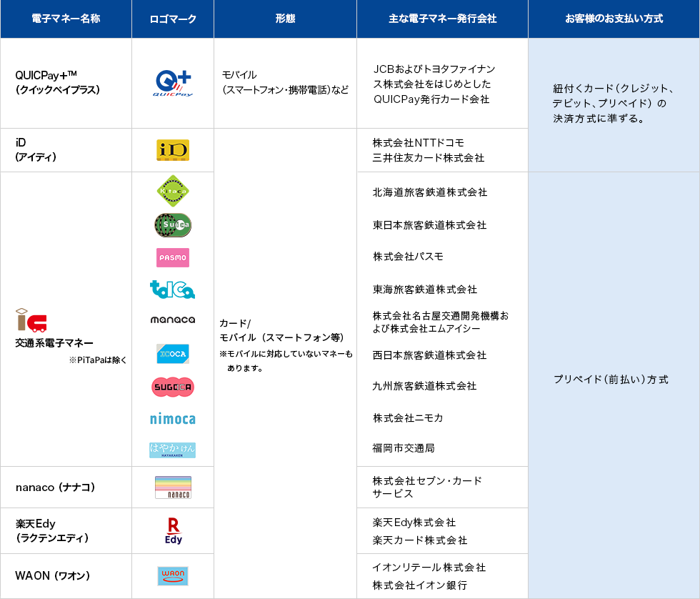This screenshot has height=599, width=700.
Task: Select the お客様のお支払い方式 column header
Action: point(614,19)
